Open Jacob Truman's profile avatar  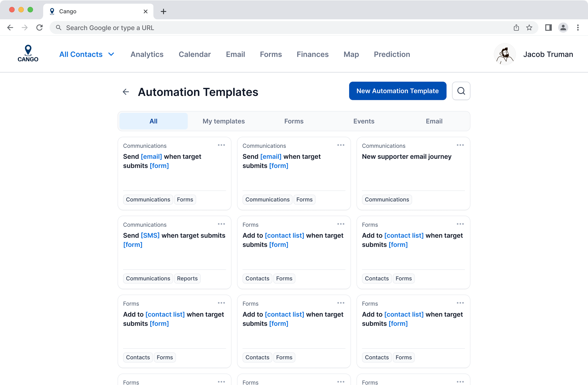tap(504, 54)
